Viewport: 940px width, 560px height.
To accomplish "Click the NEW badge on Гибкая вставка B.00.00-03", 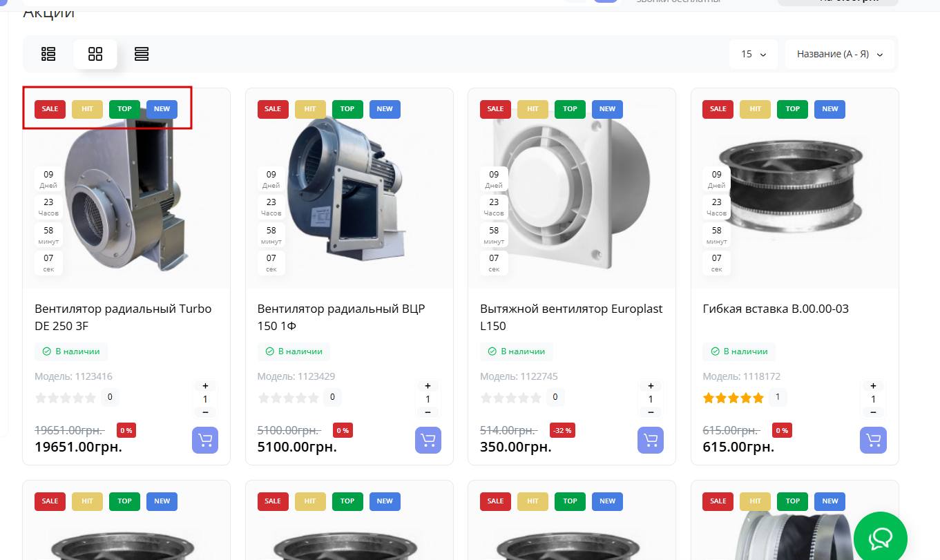I will [x=830, y=109].
